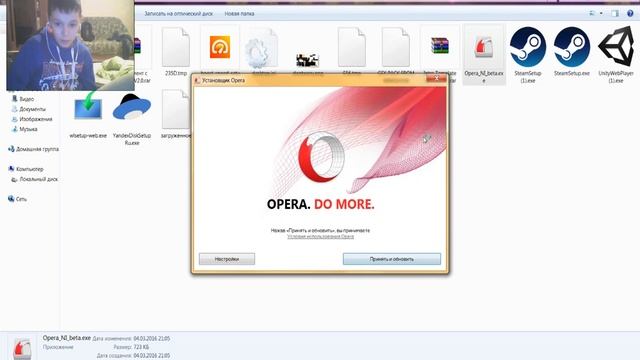Image resolution: width=640 pixels, height=360 pixels.
Task: Open Видео in the navigation pane
Action: (27, 99)
